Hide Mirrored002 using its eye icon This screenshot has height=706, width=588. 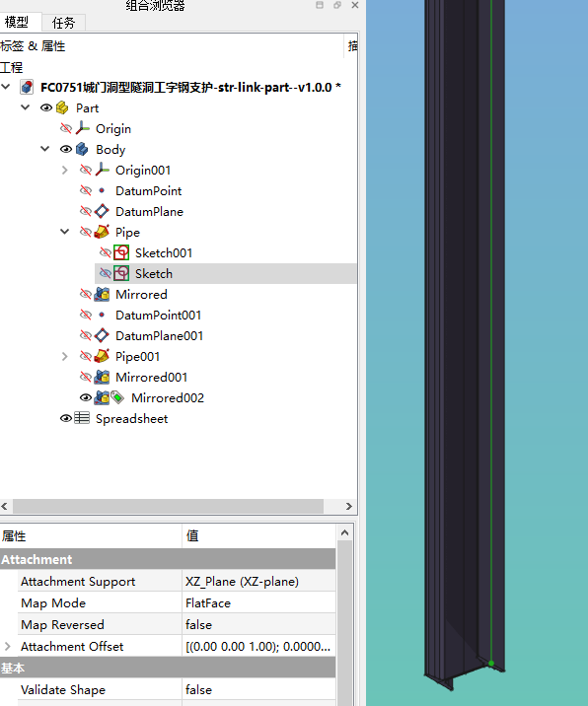tap(86, 397)
